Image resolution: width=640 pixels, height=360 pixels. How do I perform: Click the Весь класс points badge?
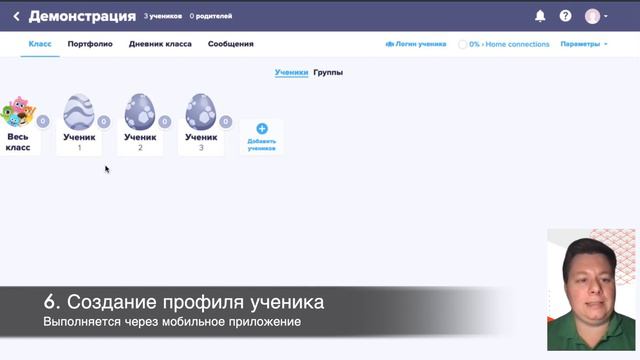42,121
